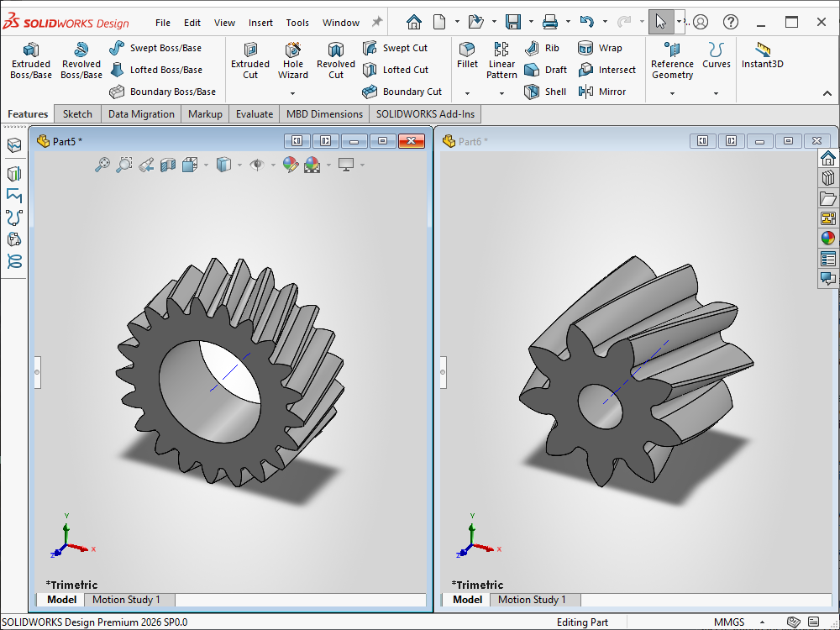Click Zoom to Fit in Part5 viewport
The image size is (840, 630).
tap(102, 165)
